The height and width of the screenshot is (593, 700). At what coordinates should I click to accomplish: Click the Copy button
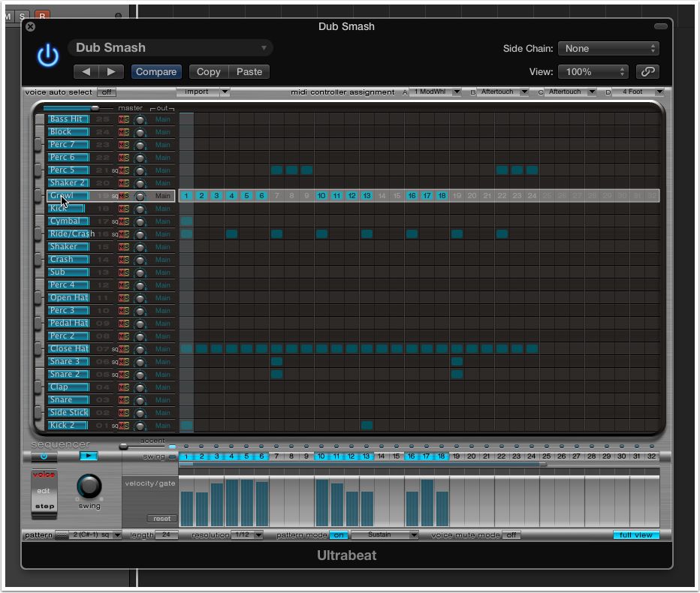coord(209,72)
